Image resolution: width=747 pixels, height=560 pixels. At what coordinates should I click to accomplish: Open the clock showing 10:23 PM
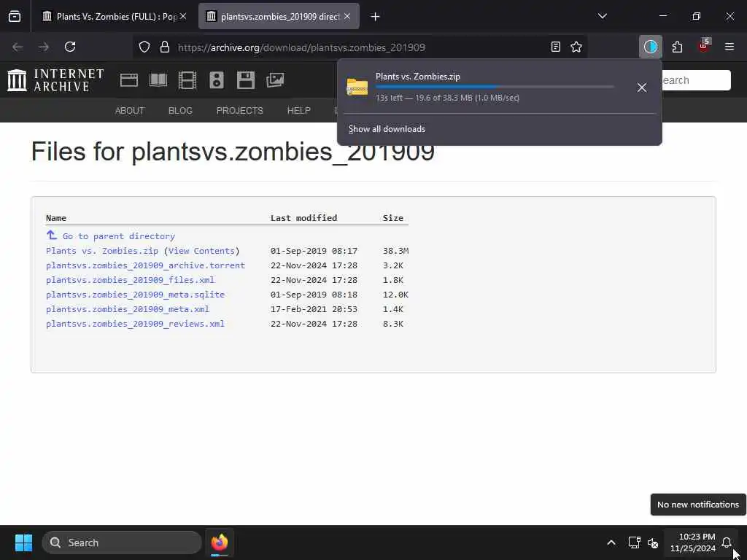693,542
